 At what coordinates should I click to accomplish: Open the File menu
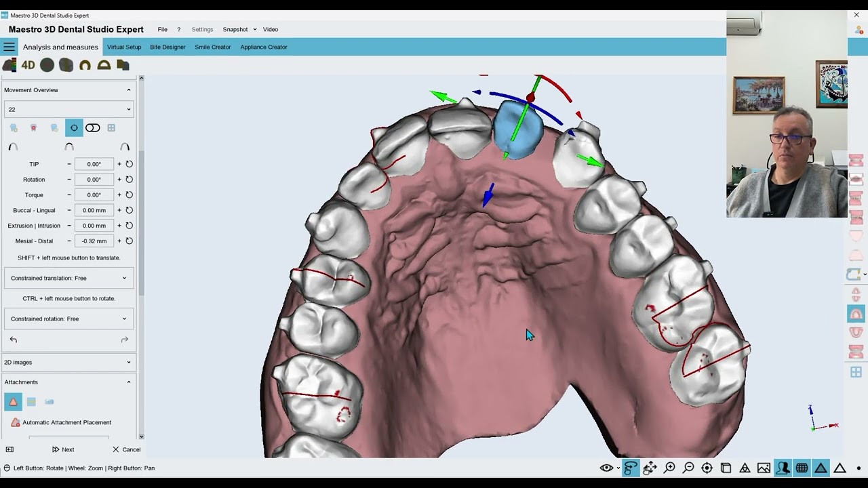(163, 29)
